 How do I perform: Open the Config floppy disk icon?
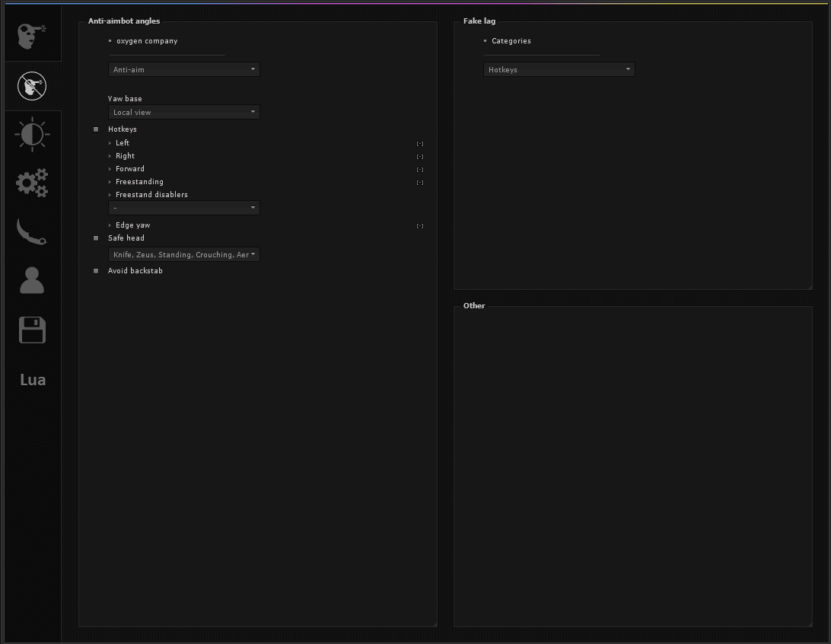coord(32,330)
